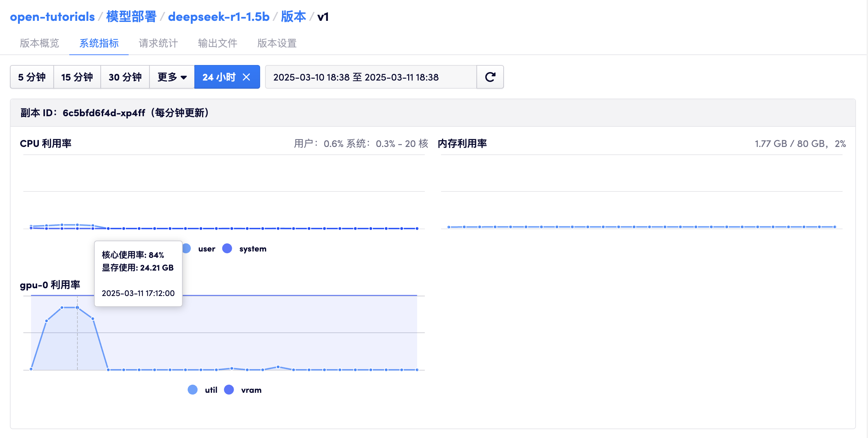Remove the 24 小时 time filter

point(247,77)
